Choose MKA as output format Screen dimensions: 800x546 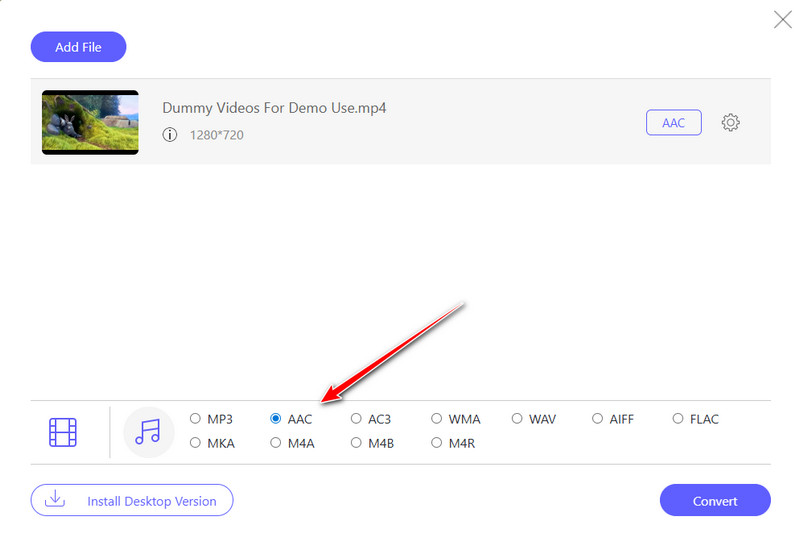[x=196, y=443]
